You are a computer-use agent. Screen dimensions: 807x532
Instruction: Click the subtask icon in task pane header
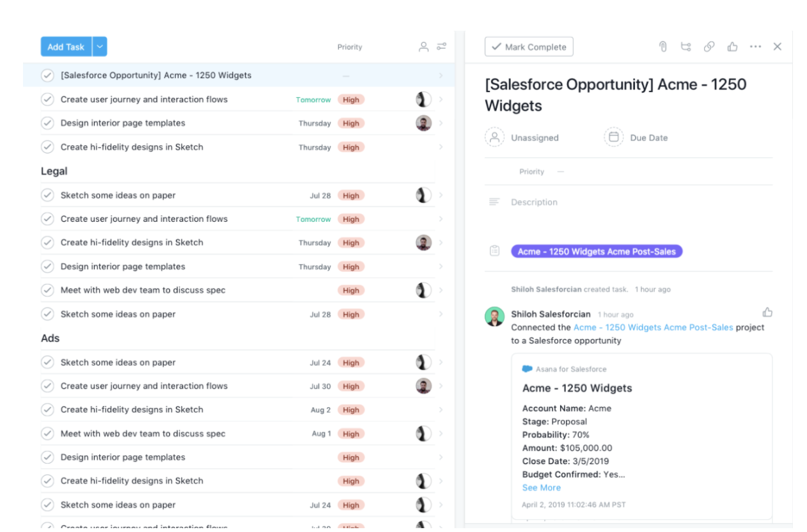[686, 47]
